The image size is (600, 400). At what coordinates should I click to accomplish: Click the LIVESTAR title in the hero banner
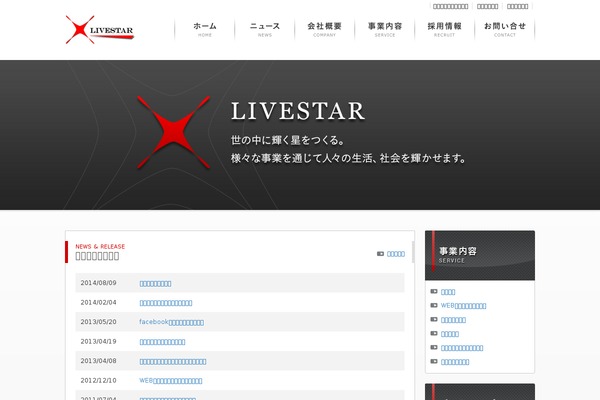298,111
